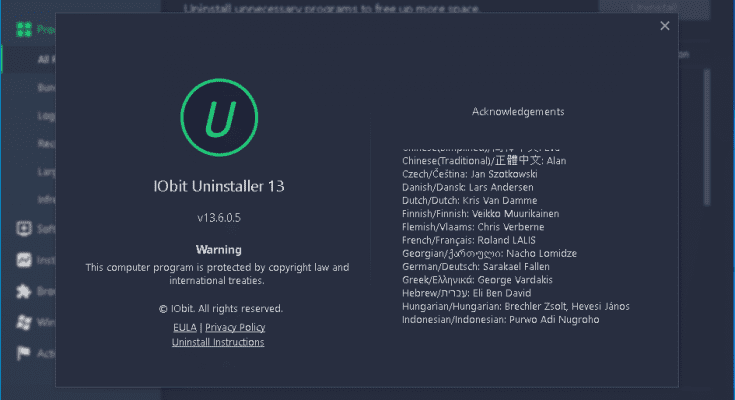The height and width of the screenshot is (400, 735).
Task: Close the About dialog with the X
Action: click(x=665, y=26)
